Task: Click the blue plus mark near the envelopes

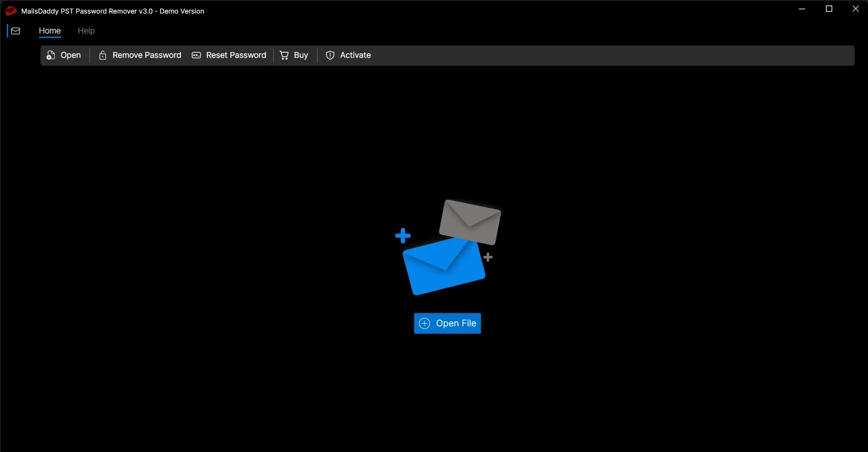Action: click(403, 235)
